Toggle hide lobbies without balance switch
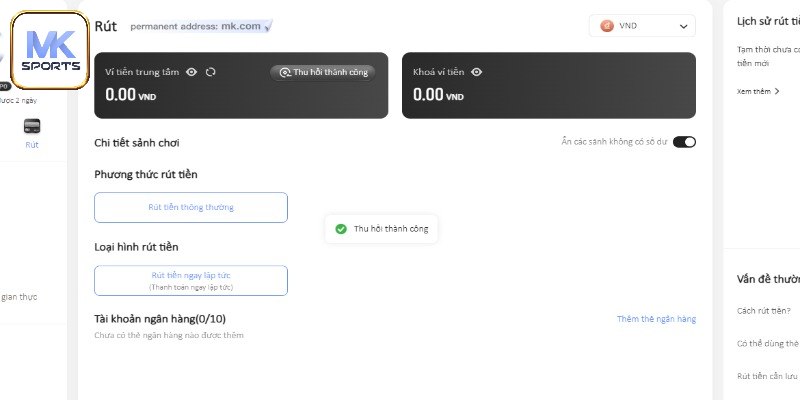The height and width of the screenshot is (400, 800). click(684, 142)
